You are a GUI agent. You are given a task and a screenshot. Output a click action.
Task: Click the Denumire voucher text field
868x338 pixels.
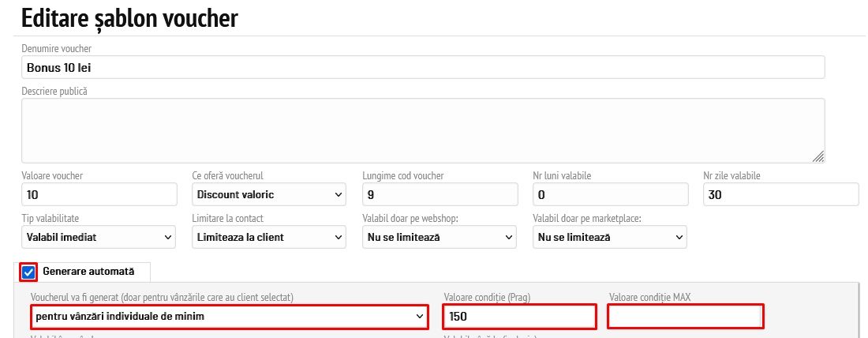click(x=422, y=67)
